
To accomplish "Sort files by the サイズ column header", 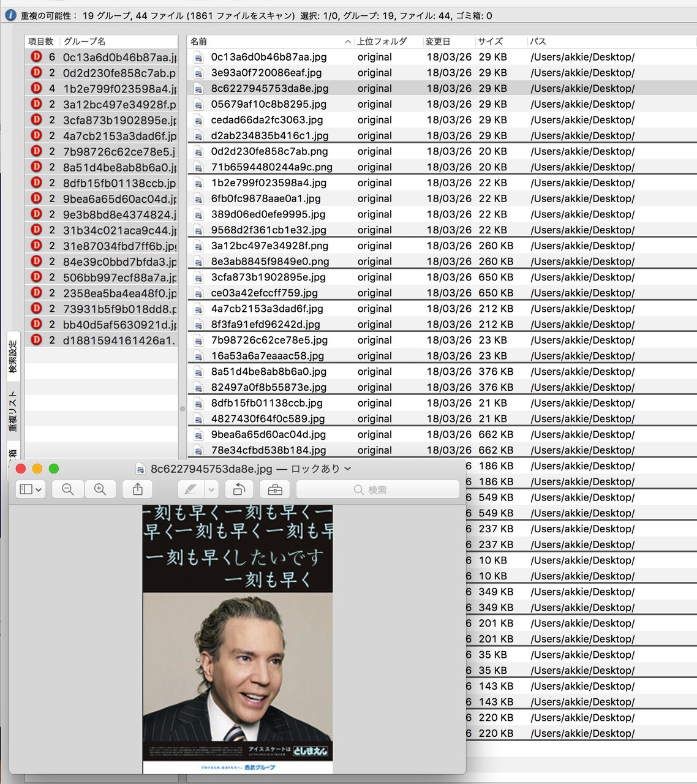I will coord(490,41).
